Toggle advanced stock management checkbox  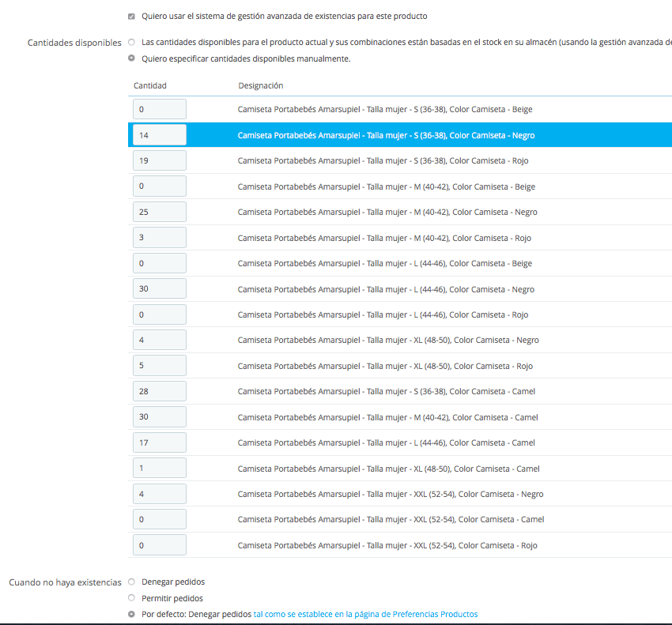coord(131,17)
